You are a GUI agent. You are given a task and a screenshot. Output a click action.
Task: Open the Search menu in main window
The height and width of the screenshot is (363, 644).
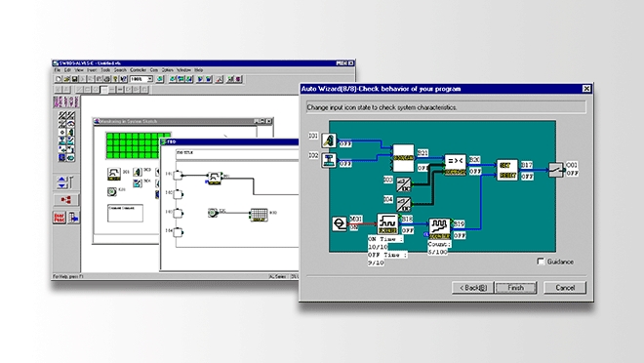click(x=120, y=70)
